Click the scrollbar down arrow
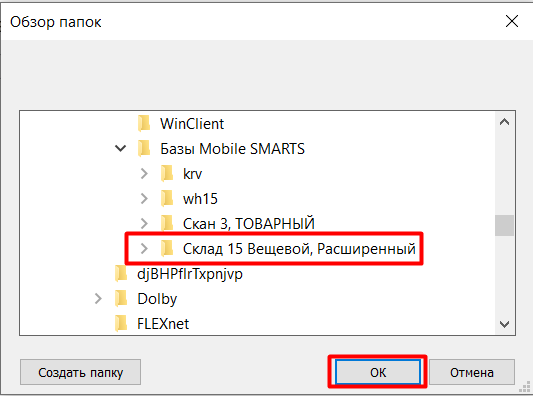The height and width of the screenshot is (396, 533). point(504,324)
